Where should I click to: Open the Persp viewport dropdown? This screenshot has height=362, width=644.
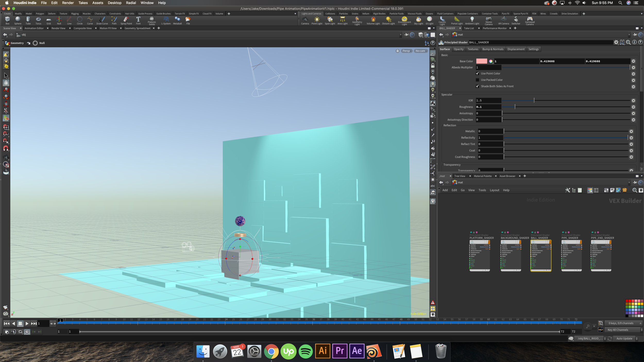[x=406, y=51]
